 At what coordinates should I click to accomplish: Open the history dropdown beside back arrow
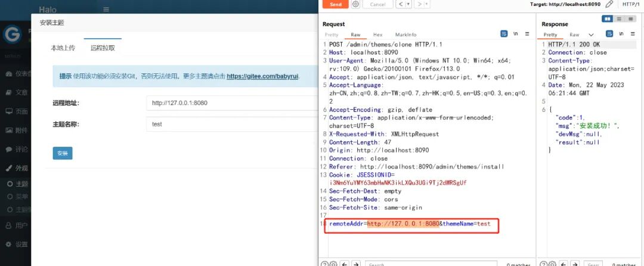[x=408, y=4]
